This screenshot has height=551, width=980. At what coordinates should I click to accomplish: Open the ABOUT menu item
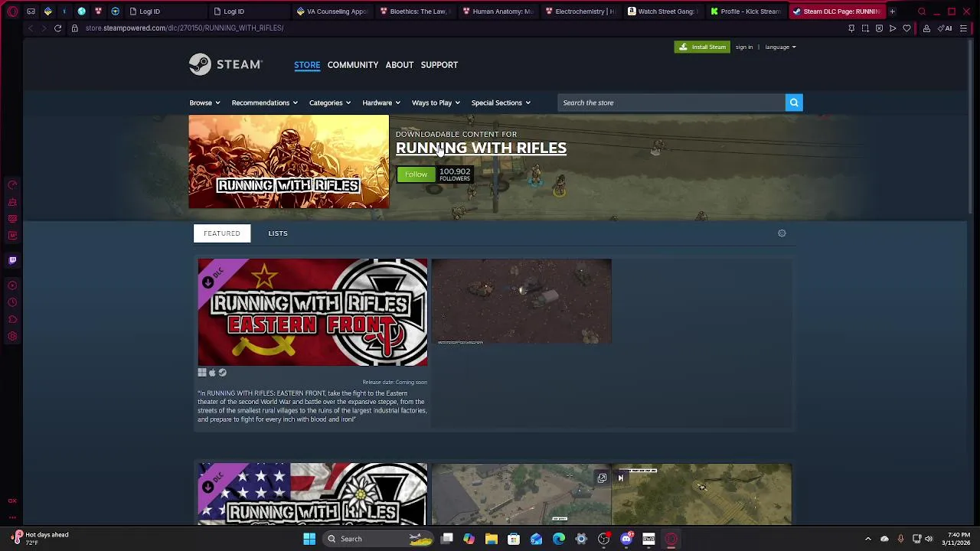click(x=400, y=65)
